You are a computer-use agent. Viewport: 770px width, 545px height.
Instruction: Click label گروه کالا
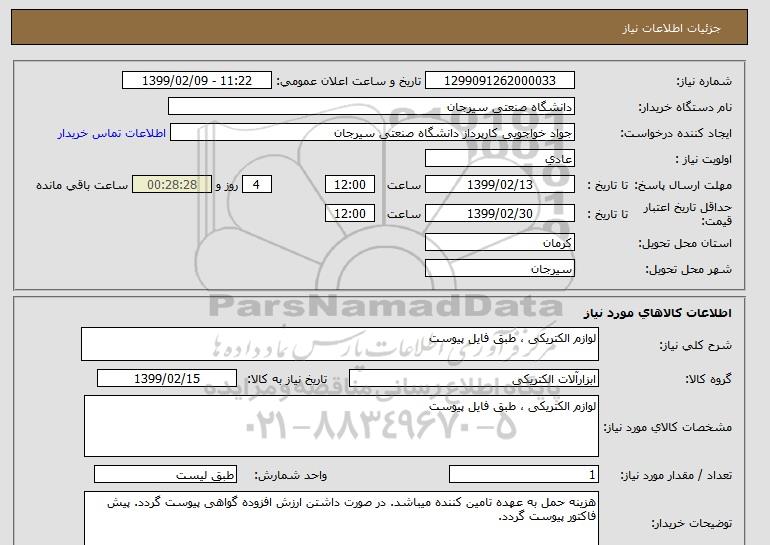tap(709, 379)
